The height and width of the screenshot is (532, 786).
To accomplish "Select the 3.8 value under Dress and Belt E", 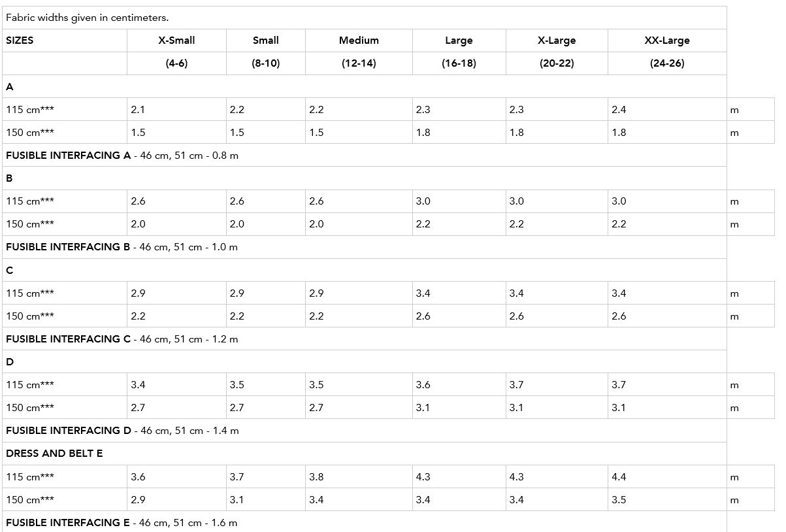I will (316, 477).
